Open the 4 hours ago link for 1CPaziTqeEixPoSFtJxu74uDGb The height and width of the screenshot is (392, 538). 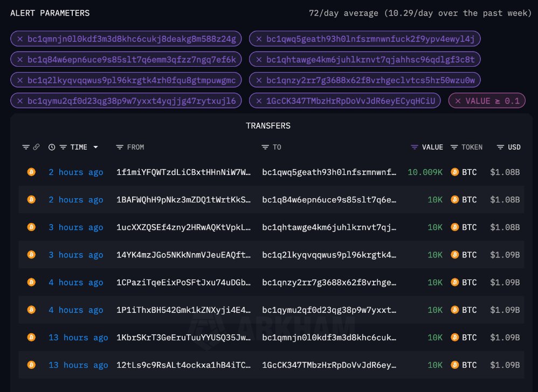[x=76, y=282]
